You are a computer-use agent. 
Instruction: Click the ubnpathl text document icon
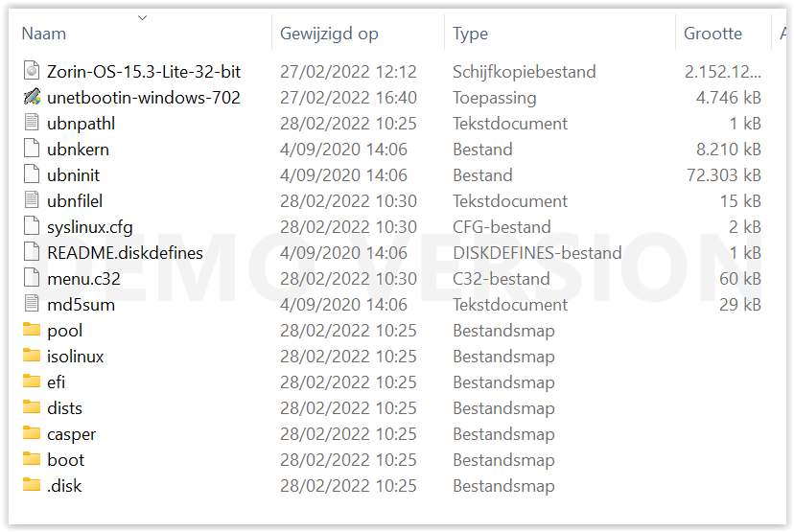pos(32,124)
